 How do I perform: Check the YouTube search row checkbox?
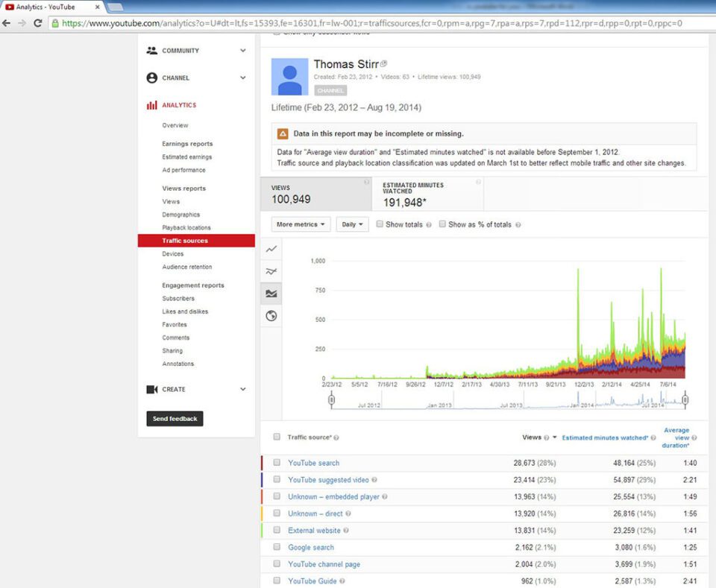(x=277, y=463)
